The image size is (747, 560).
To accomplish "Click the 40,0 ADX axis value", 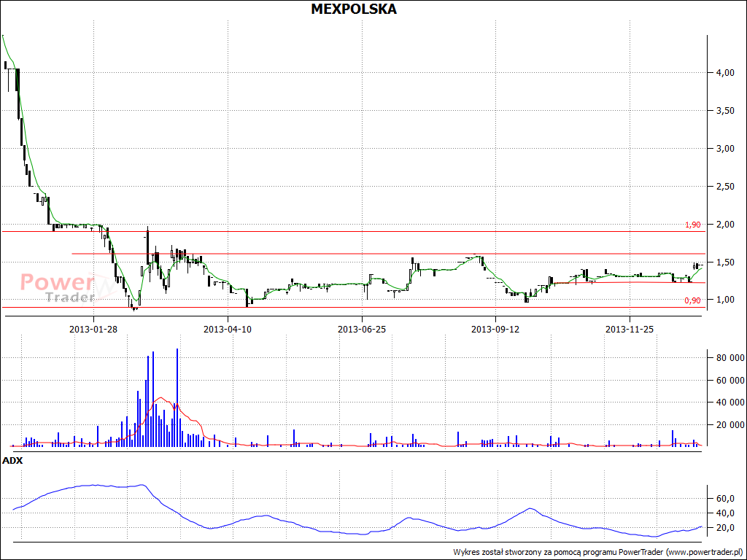I will 725,513.
